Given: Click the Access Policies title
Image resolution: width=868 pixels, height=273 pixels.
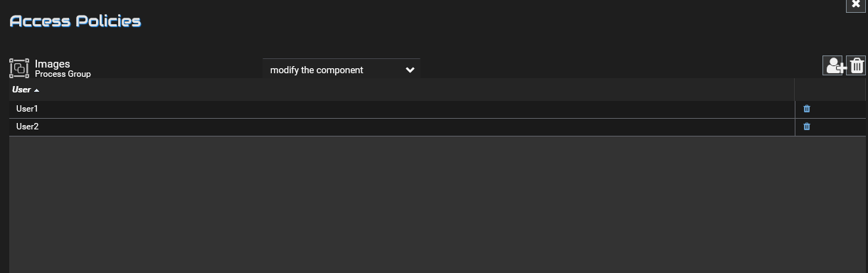Looking at the screenshot, I should [x=75, y=21].
